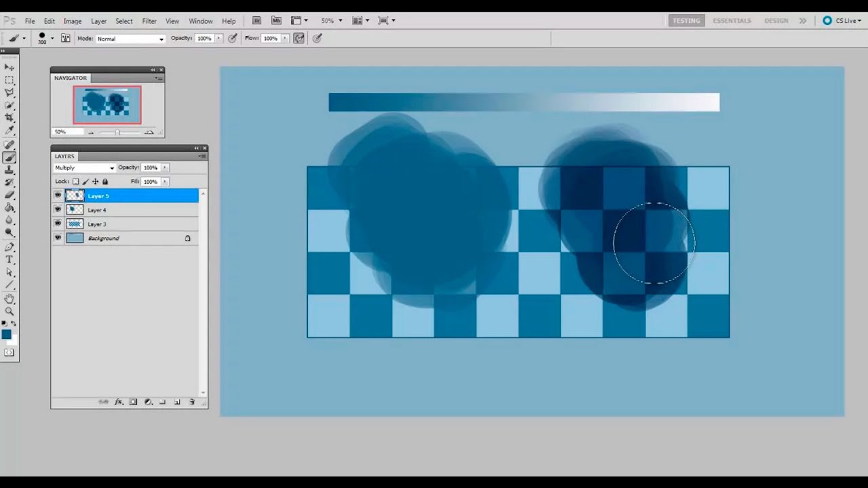Select the Move tool
This screenshot has width=868, height=488.
pos(9,67)
